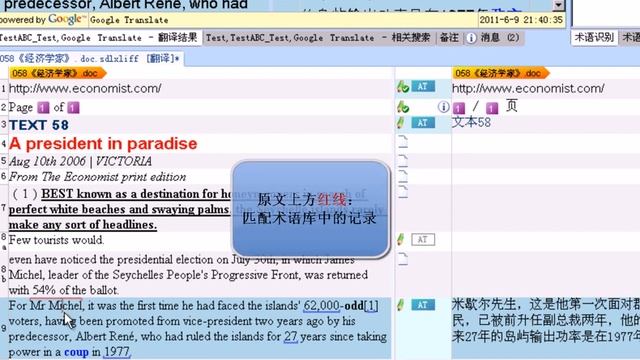
Task: Open the 消息 (2) tab
Action: click(500, 38)
